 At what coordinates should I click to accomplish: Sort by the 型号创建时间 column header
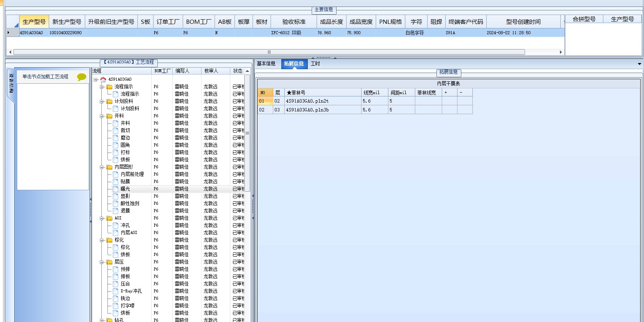click(x=523, y=22)
